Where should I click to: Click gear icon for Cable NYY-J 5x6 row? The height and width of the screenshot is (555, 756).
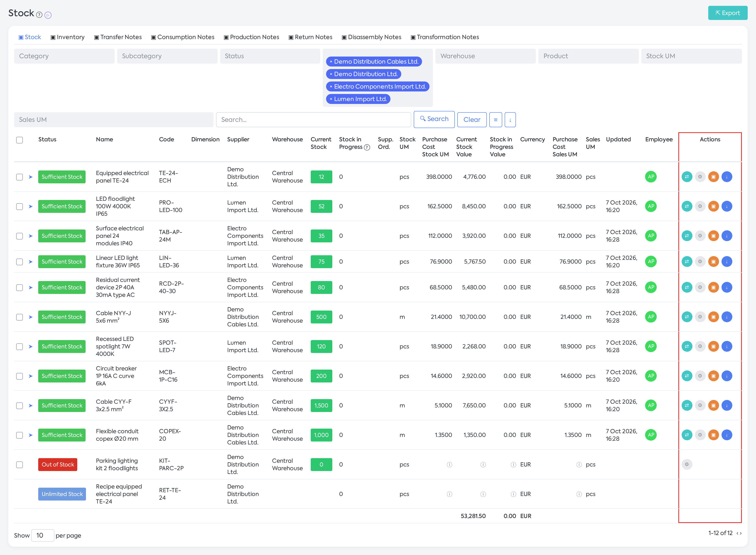point(700,317)
